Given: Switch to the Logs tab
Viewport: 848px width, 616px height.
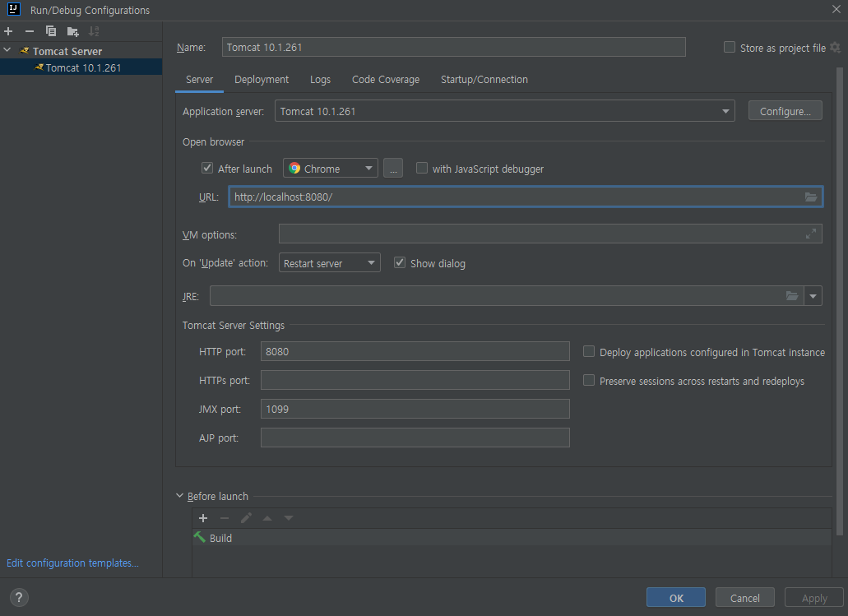Looking at the screenshot, I should point(320,80).
